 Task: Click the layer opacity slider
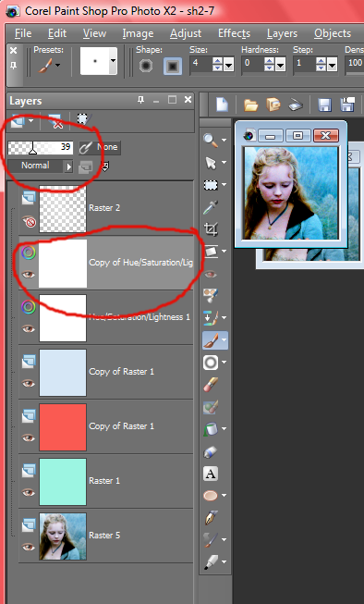[x=41, y=148]
